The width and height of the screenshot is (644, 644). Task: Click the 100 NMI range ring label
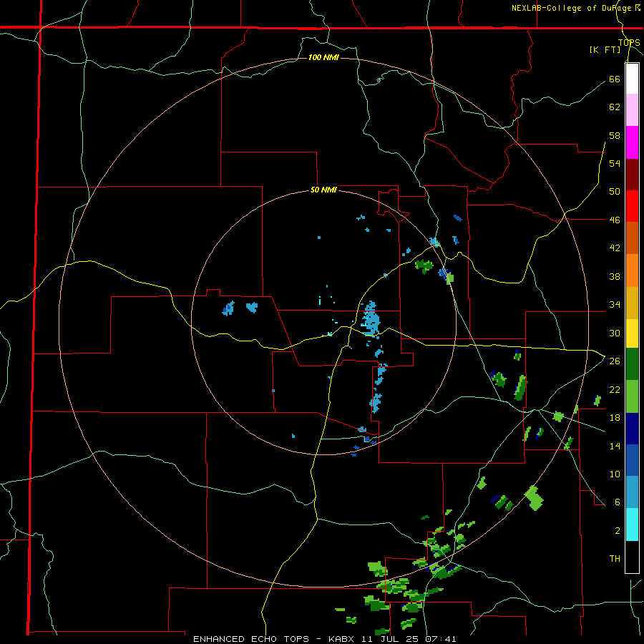323,57
